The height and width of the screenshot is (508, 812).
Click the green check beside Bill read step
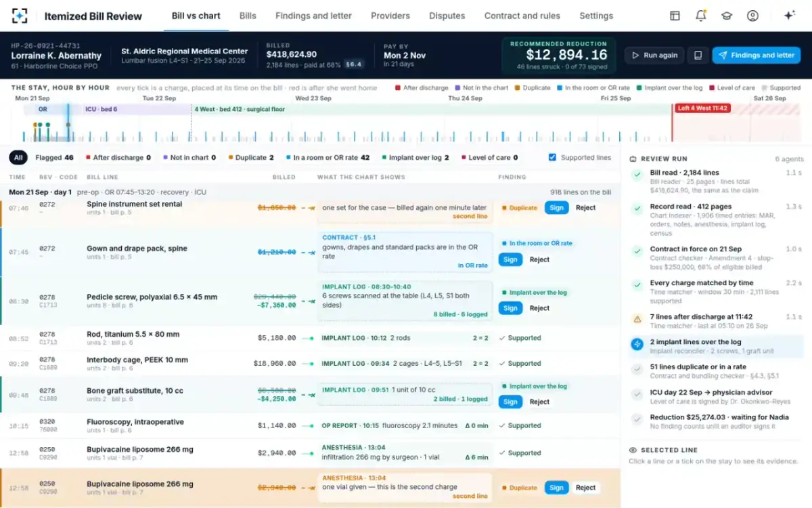(x=637, y=175)
